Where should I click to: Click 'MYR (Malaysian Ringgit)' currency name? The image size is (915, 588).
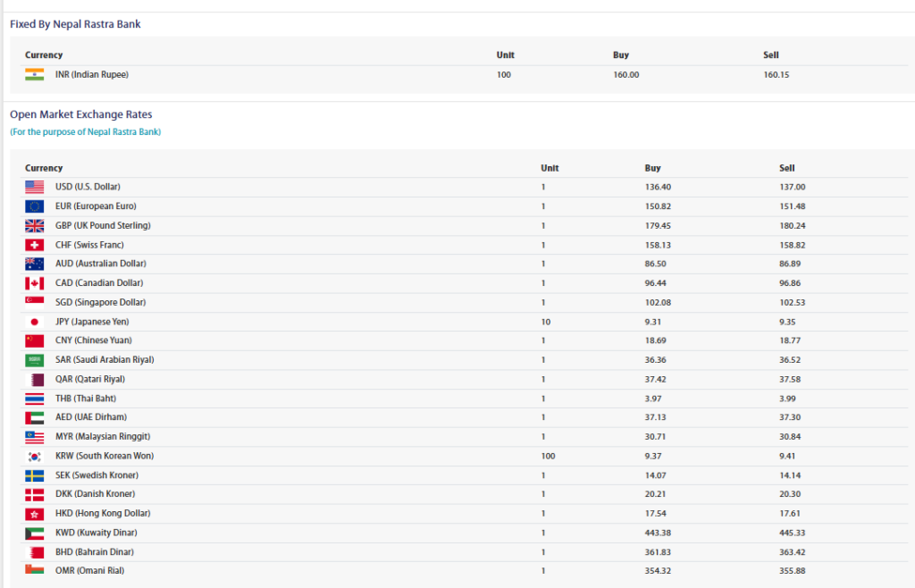point(103,436)
